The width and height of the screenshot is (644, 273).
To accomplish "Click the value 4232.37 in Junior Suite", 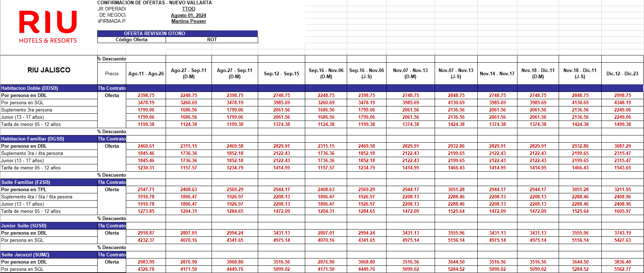I will coord(146,240).
